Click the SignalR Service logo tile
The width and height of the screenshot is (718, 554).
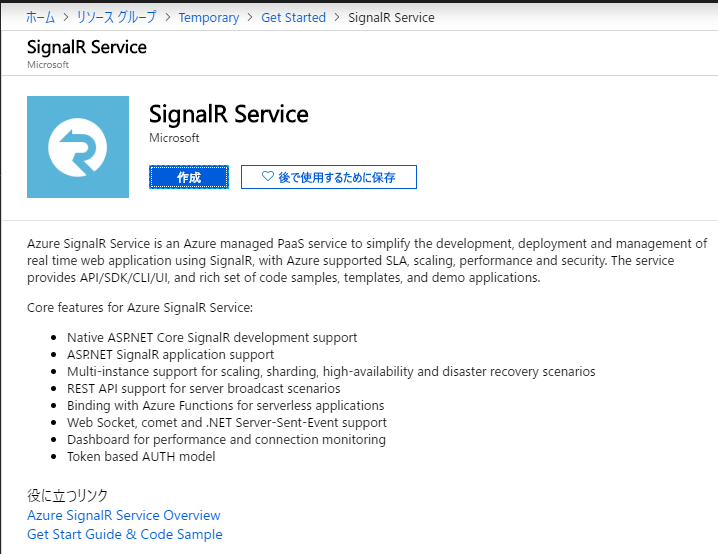point(78,147)
